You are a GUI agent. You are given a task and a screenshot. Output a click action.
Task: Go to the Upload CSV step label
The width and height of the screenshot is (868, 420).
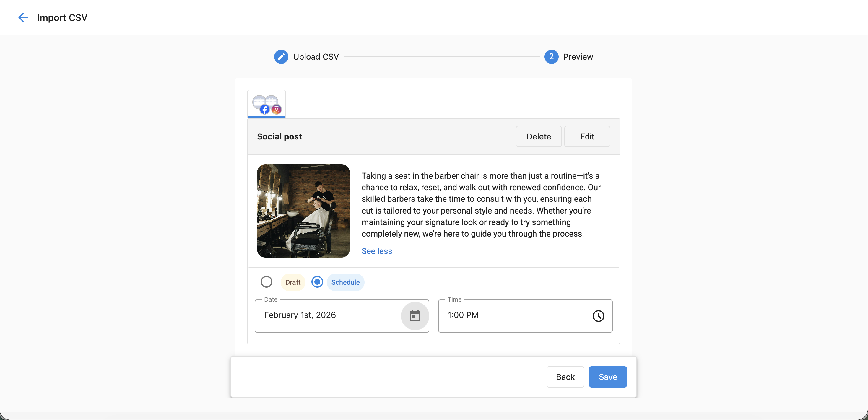316,57
